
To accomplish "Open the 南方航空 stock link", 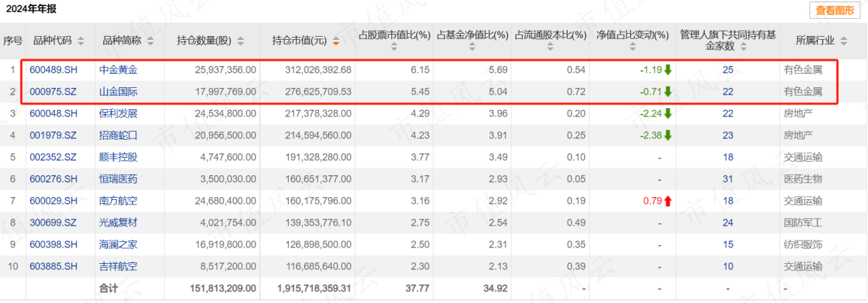I will point(118,201).
